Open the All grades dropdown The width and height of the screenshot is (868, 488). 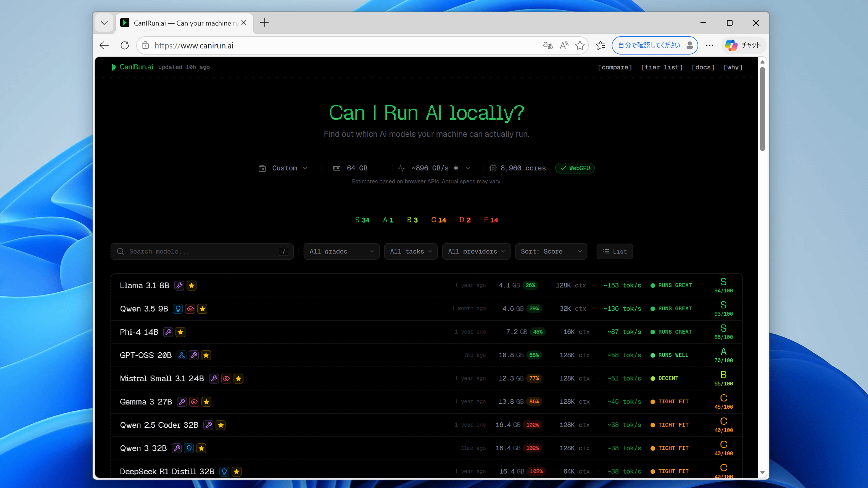(341, 252)
